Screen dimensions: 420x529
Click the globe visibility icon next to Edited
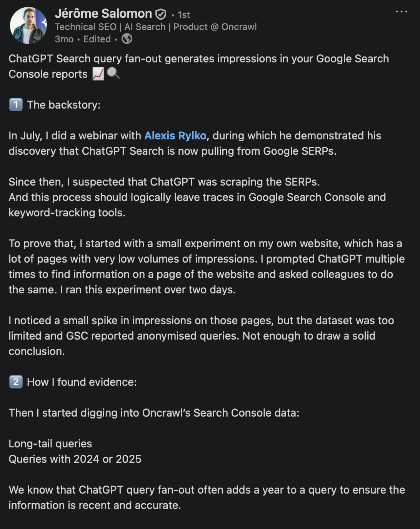(x=127, y=39)
